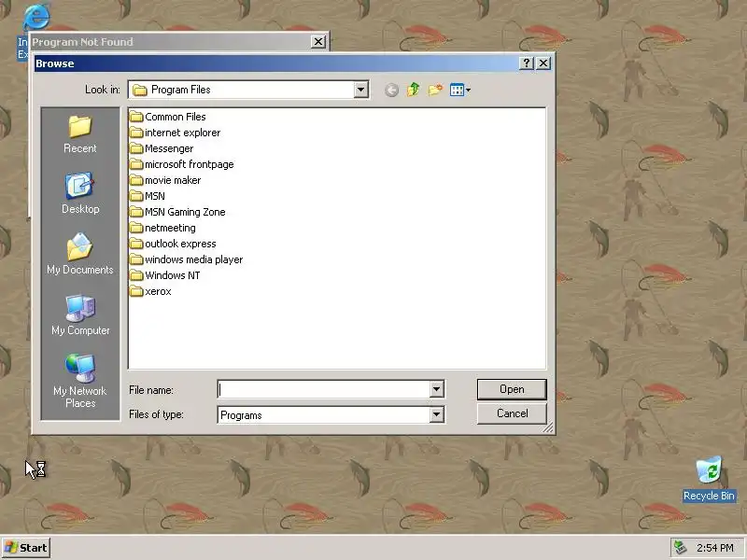Select the outlook express folder
This screenshot has width=747, height=560.
(x=173, y=244)
